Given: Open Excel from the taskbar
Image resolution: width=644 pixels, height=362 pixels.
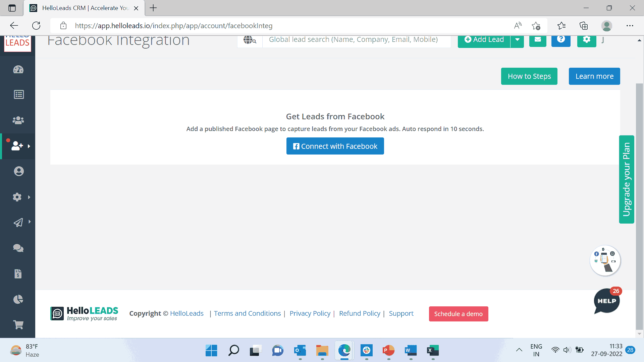Looking at the screenshot, I should pos(433,351).
